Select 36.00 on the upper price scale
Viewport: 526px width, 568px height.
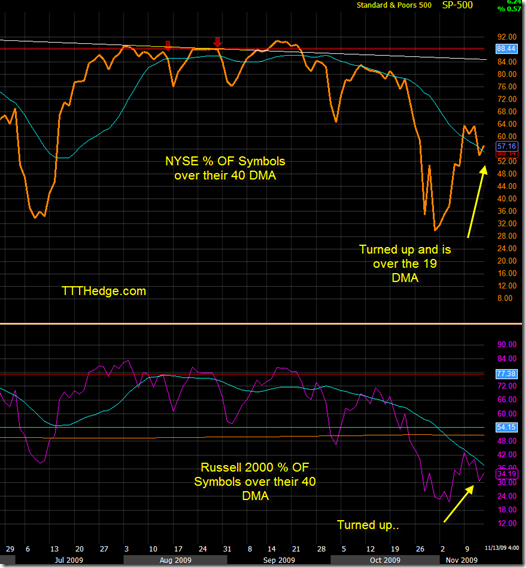point(507,211)
